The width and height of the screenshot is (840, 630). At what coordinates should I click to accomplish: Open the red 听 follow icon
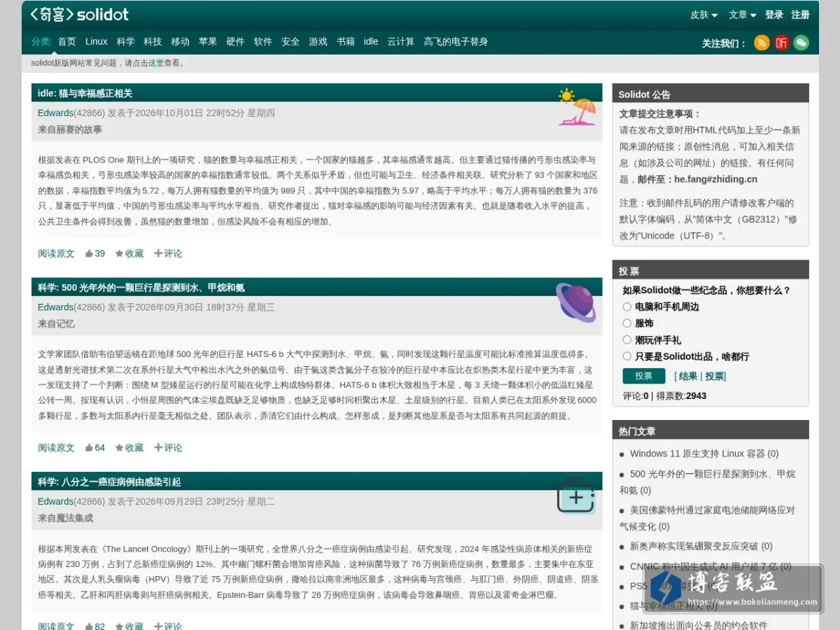coord(781,43)
